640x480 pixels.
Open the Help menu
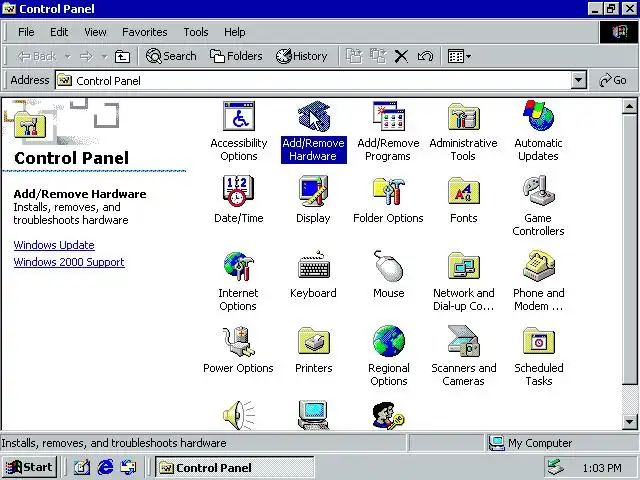click(235, 32)
